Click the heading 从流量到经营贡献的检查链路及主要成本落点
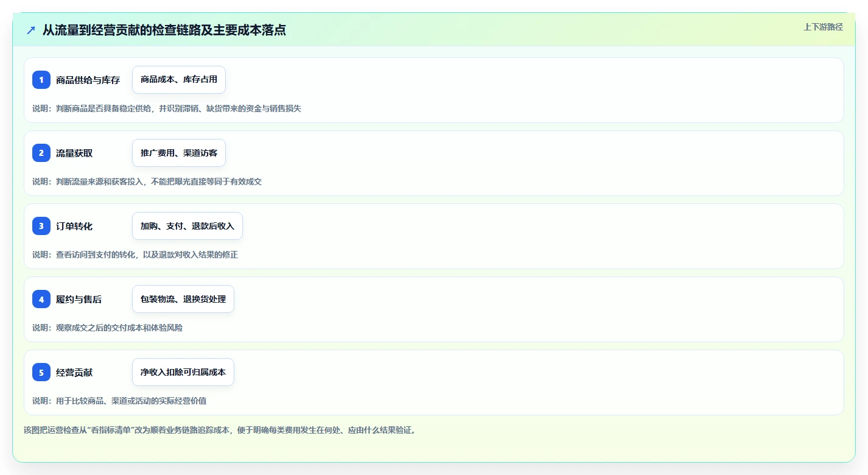Image resolution: width=868 pixels, height=475 pixels. 164,30
